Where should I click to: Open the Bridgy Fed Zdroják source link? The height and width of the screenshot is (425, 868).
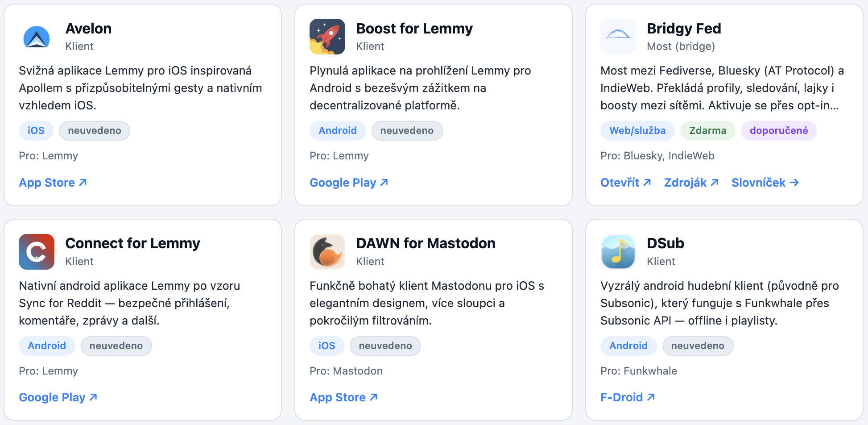691,183
